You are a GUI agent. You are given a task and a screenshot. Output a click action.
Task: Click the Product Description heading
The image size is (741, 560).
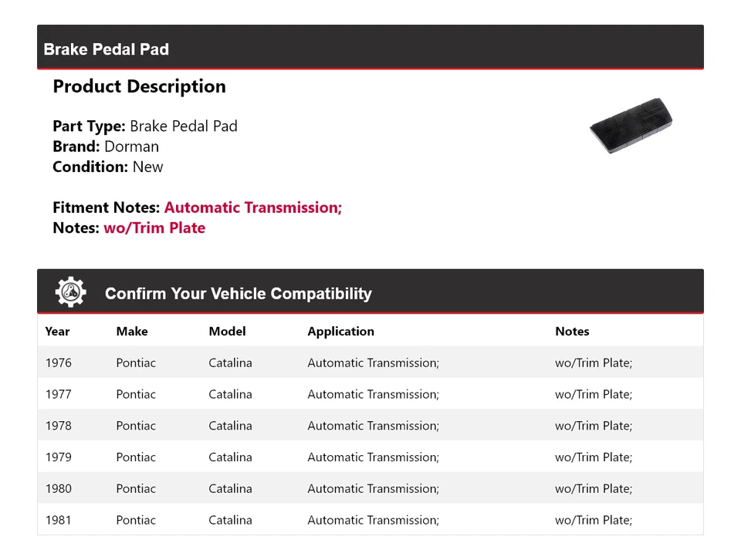pyautogui.click(x=139, y=86)
